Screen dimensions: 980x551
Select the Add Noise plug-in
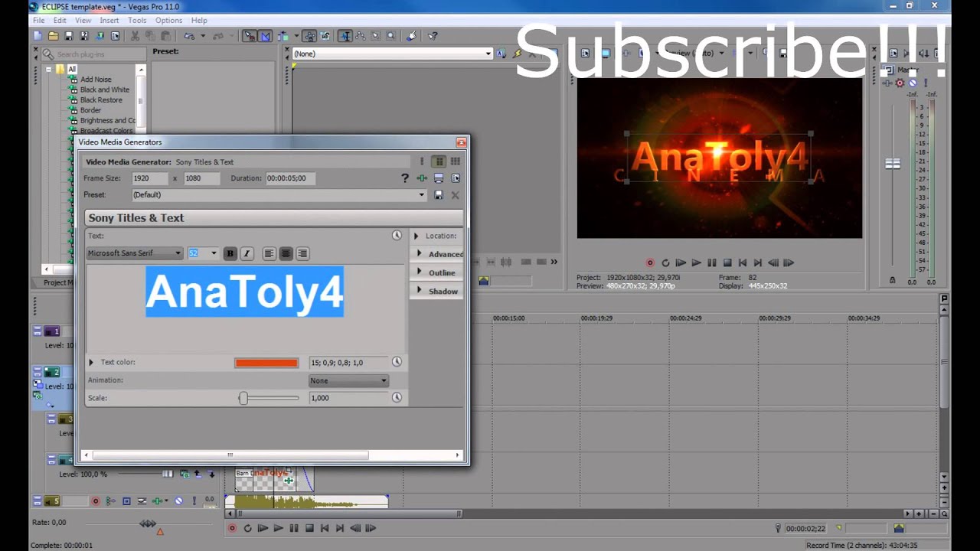coord(96,80)
